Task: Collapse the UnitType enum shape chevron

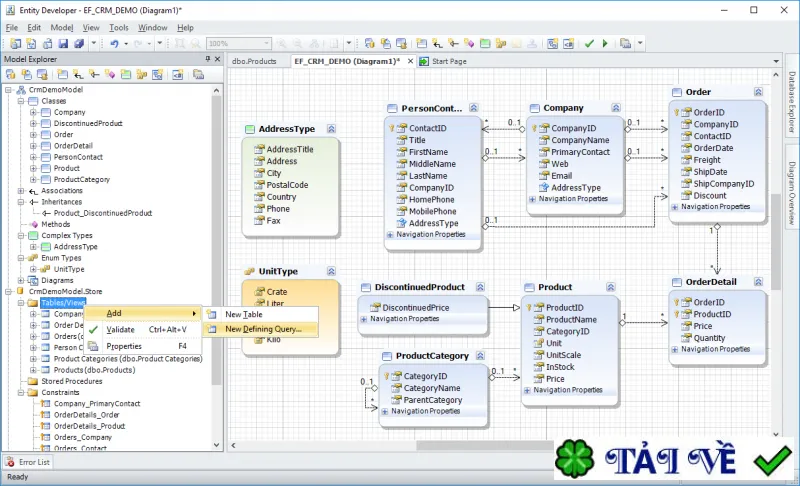Action: pyautogui.click(x=332, y=271)
